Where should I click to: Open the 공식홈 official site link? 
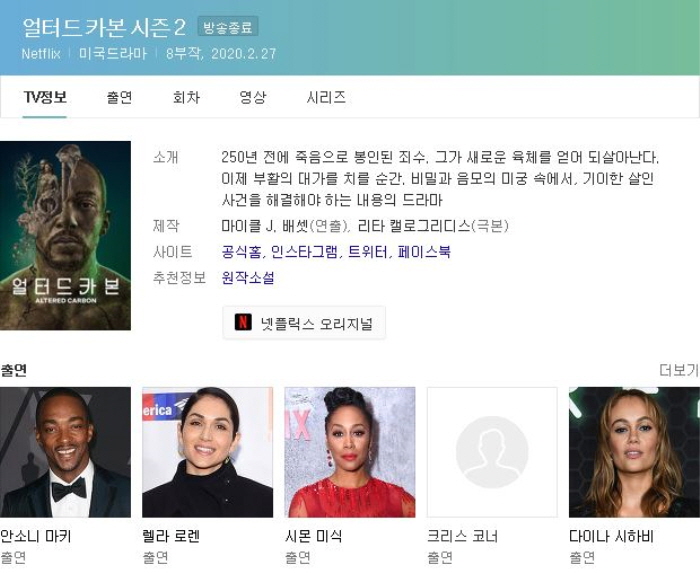[242, 252]
